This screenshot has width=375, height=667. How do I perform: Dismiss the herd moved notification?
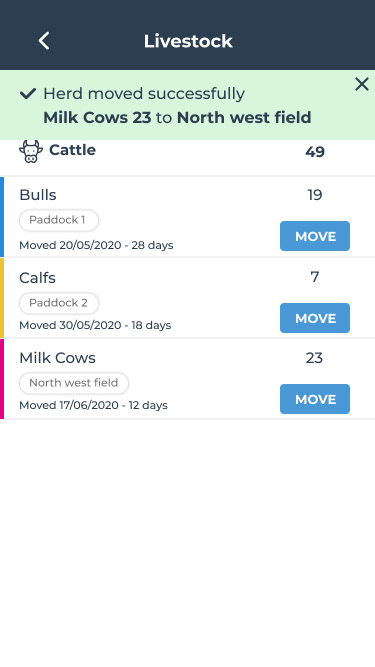pos(361,84)
